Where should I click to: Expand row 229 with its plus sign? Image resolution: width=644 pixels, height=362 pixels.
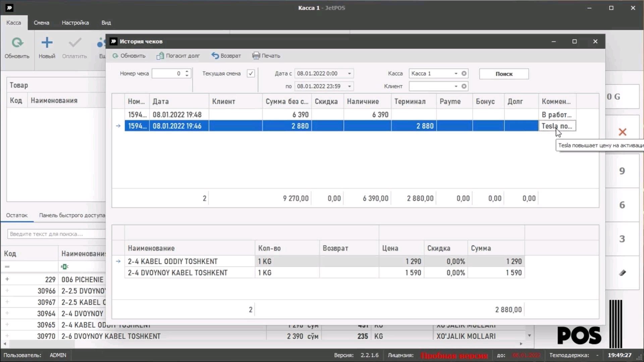point(7,279)
